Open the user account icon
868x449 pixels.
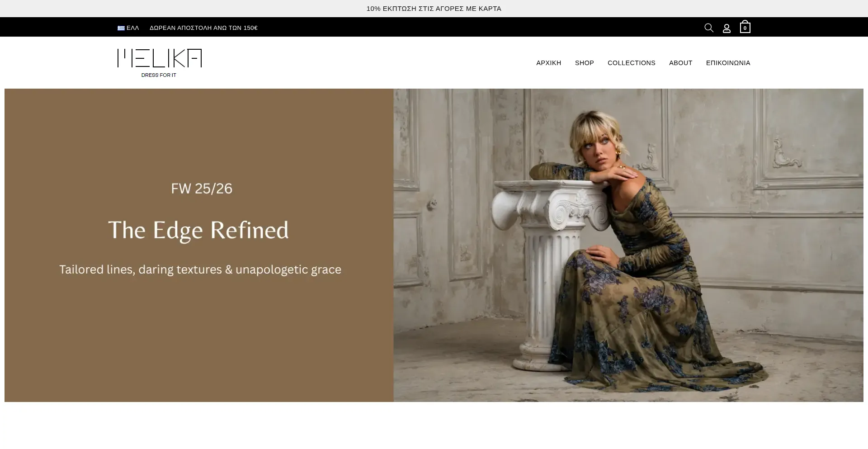(726, 28)
